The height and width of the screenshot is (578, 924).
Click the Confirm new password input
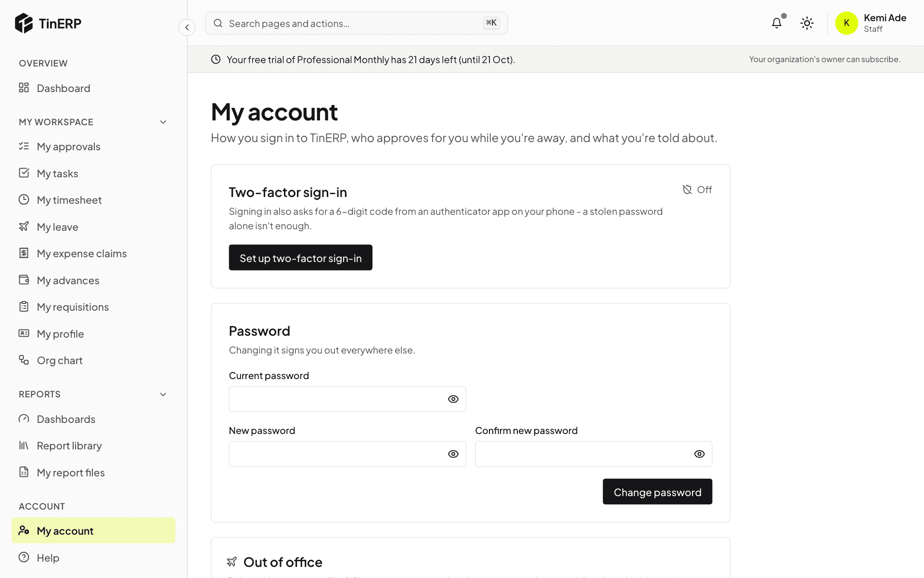pos(593,454)
